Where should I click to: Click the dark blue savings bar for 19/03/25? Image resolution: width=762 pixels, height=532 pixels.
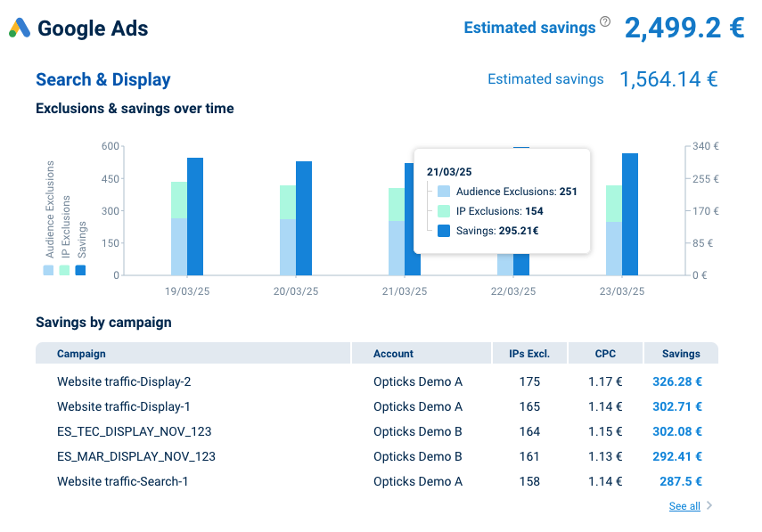[x=195, y=217]
